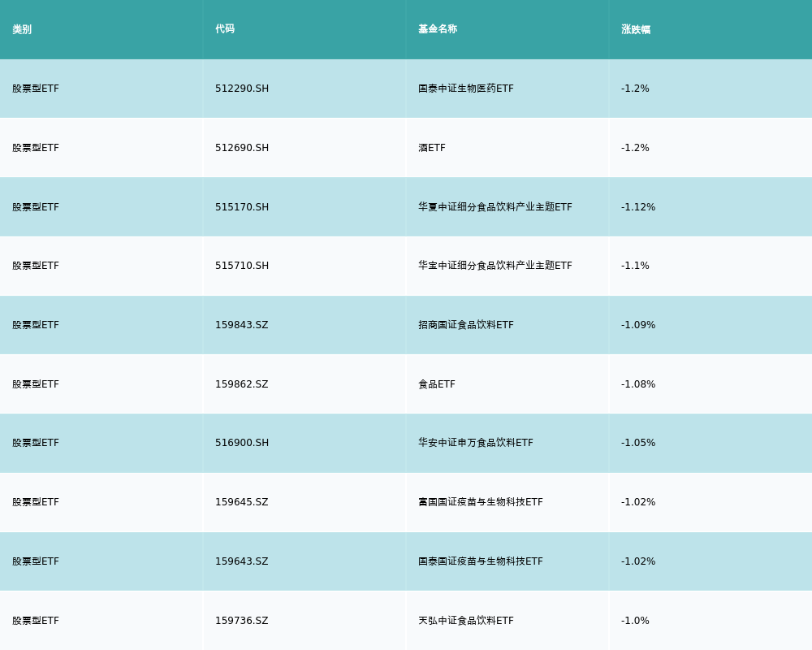Click 股票型ETF in the 159843.SZ row

[36, 325]
